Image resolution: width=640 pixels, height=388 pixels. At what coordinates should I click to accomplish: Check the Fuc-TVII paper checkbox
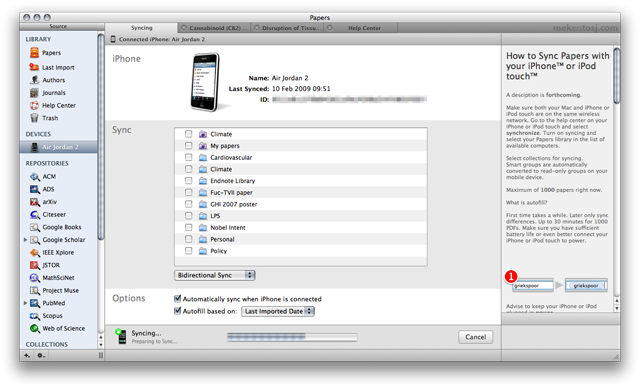pos(188,192)
